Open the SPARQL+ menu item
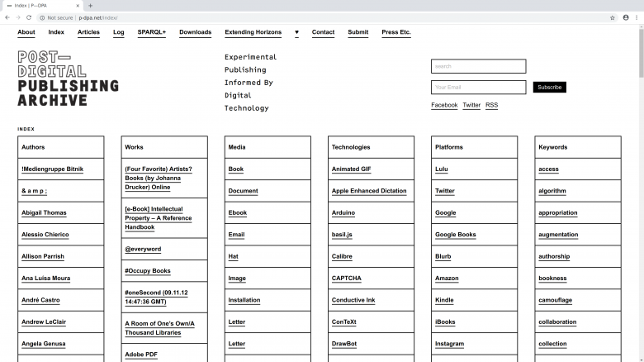Screen dimensions: 644x362 click(151, 32)
